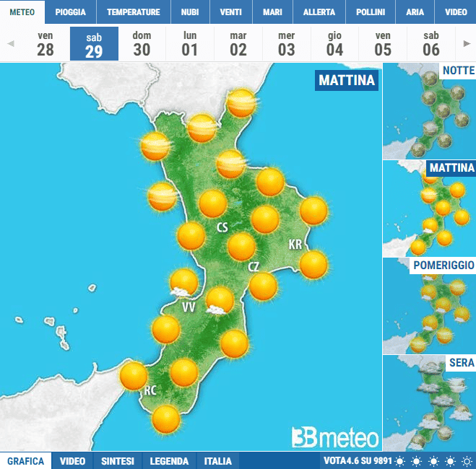
Task: Select the GRAFICA view at bottom
Action: pos(25,461)
